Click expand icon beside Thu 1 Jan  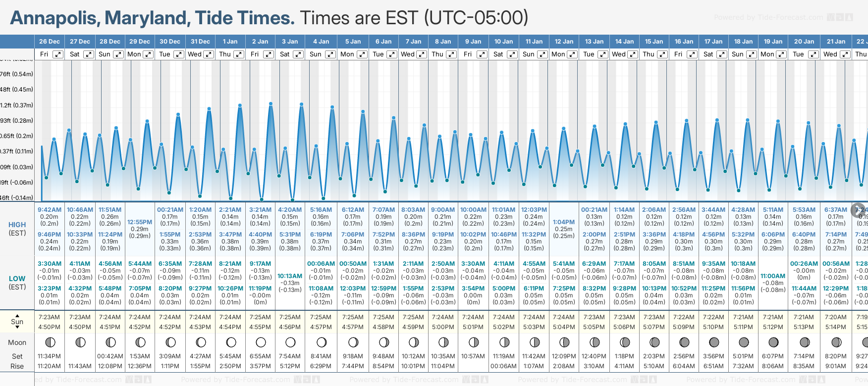click(238, 54)
